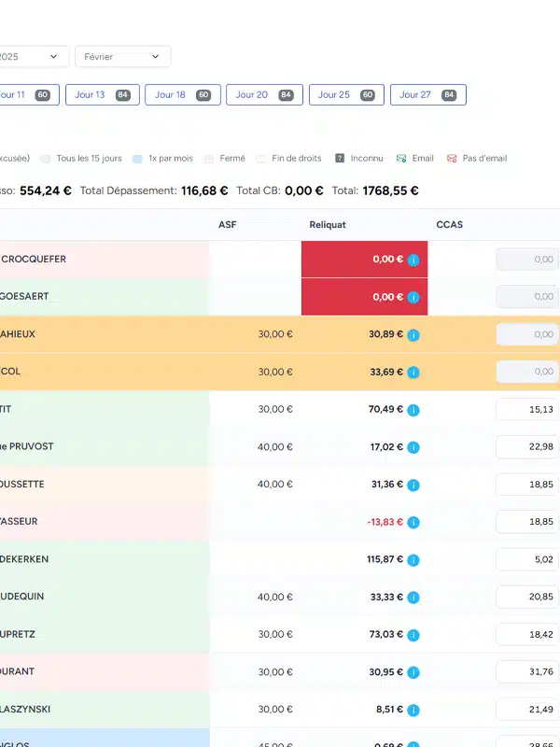Select the CROCQUEFER name cell
560x747 pixels.
click(x=105, y=260)
